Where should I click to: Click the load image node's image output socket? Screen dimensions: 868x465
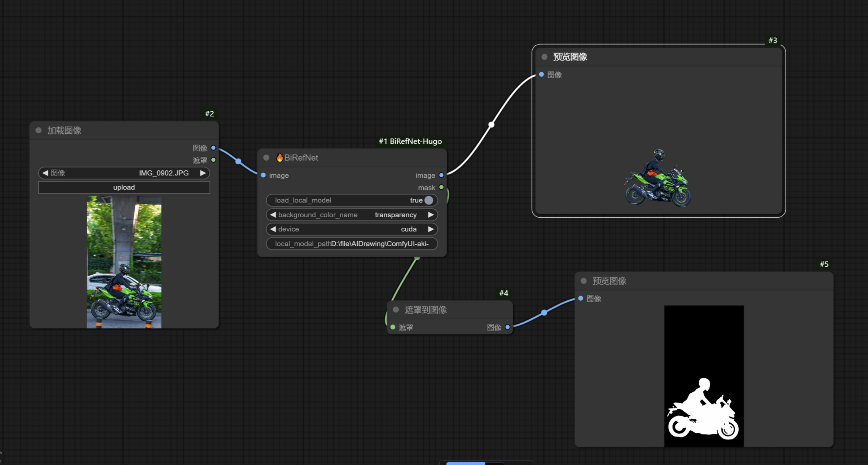213,148
